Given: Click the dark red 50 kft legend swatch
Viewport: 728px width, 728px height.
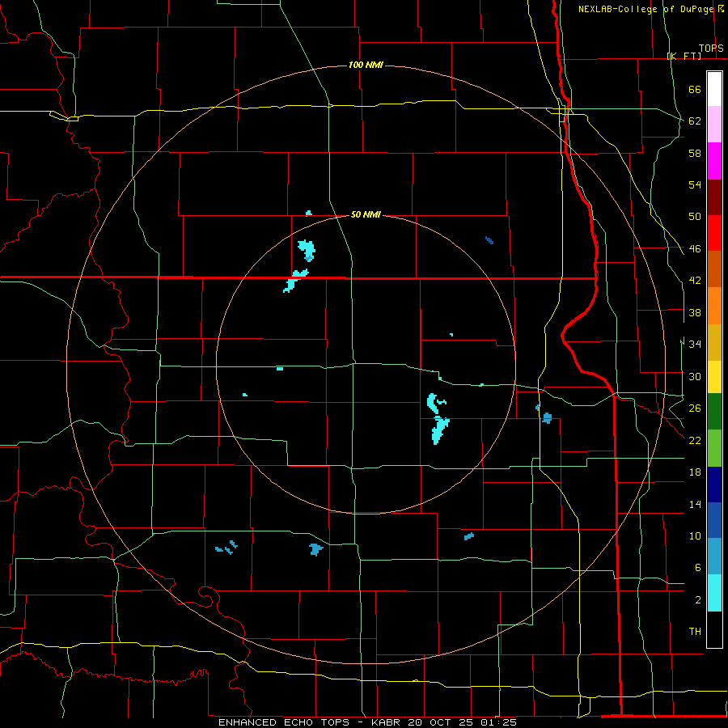Looking at the screenshot, I should click(x=714, y=197).
